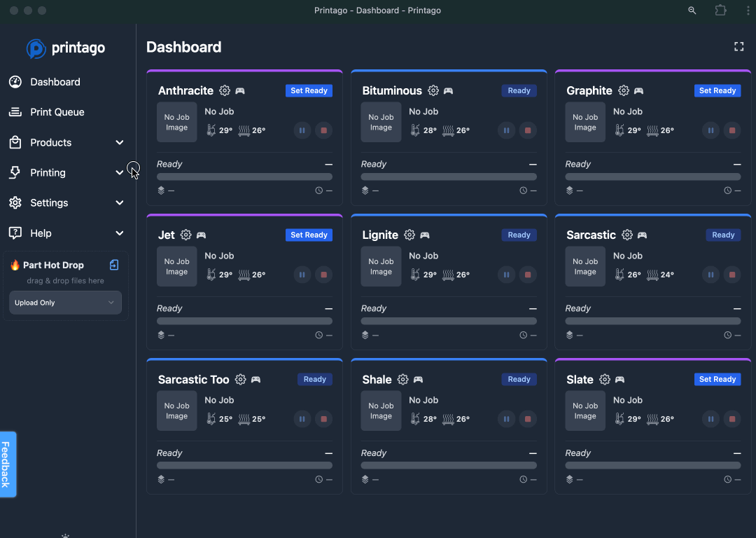Click the fullscreen icon on Dashboard
The width and height of the screenshot is (756, 538).
pos(738,47)
